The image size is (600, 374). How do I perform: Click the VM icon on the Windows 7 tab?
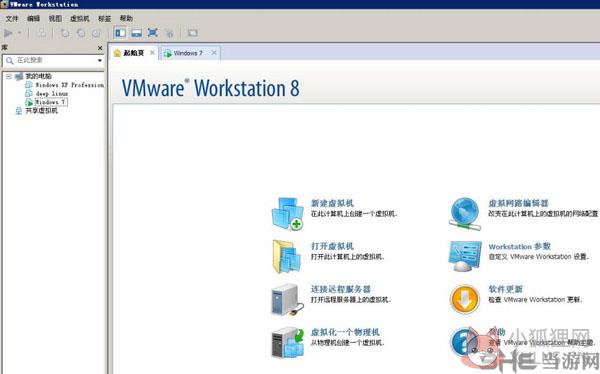tap(168, 54)
